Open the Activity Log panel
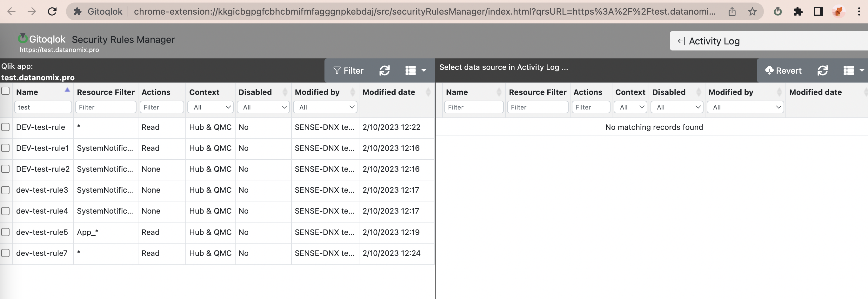 (714, 41)
